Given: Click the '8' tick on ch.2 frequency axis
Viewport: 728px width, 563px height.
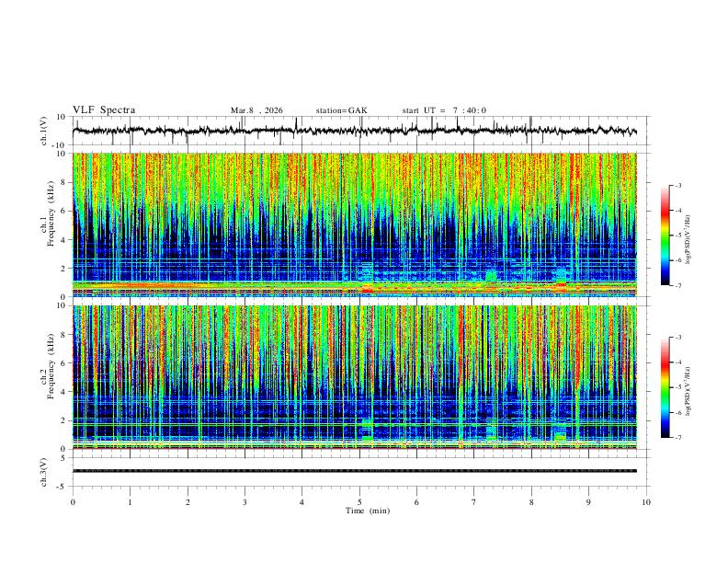Looking at the screenshot, I should [x=64, y=335].
